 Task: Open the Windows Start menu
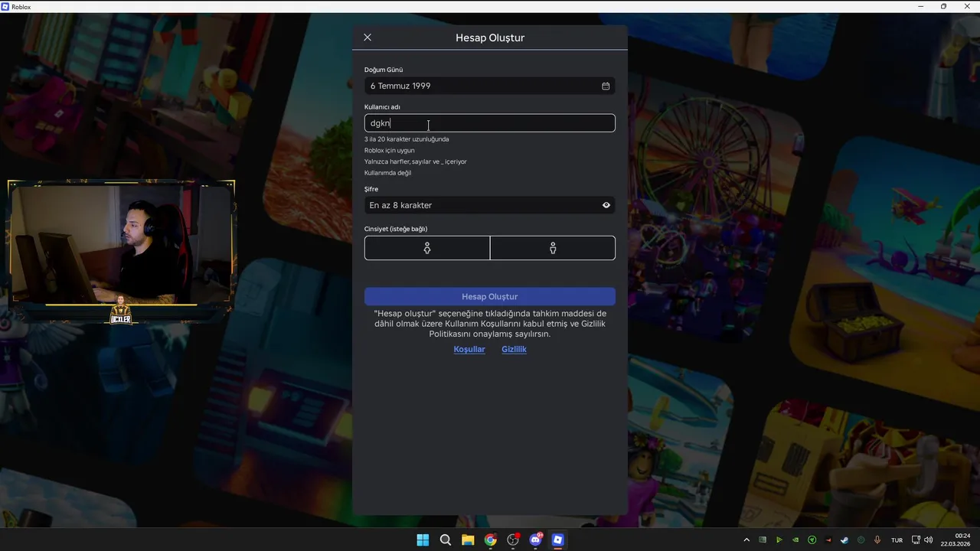pyautogui.click(x=423, y=540)
